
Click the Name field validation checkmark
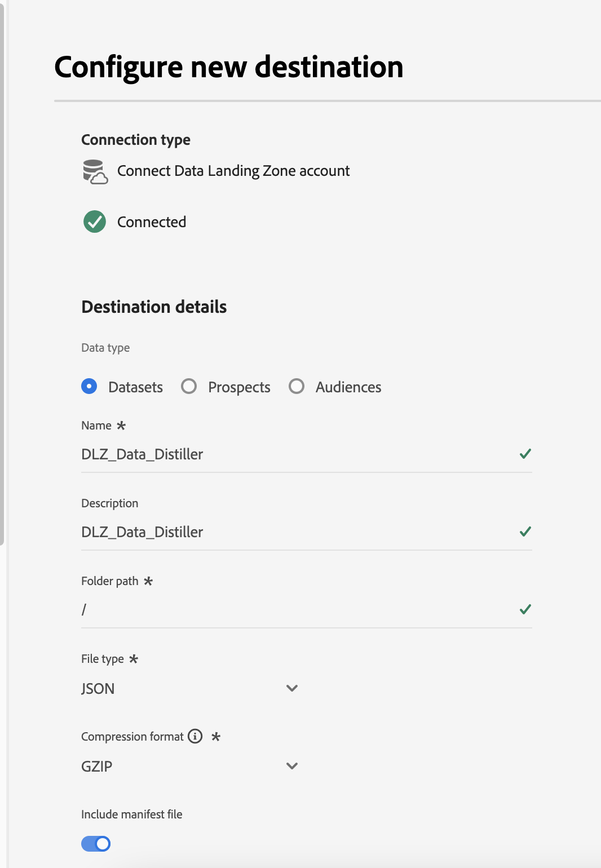(525, 454)
